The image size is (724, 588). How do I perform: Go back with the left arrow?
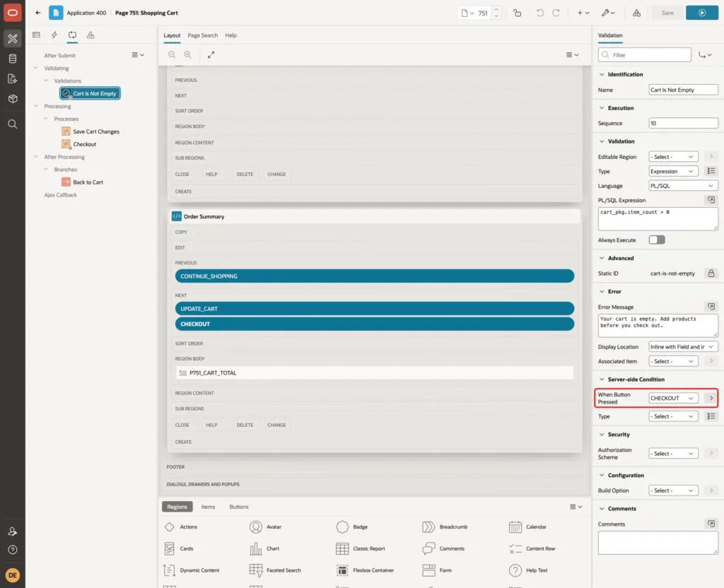[x=38, y=13]
